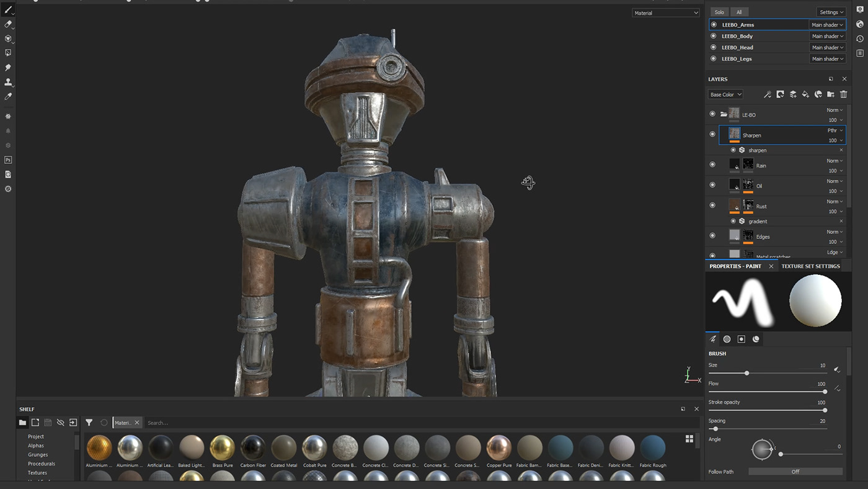868x489 pixels.
Task: Add a mask to the layer
Action: point(780,94)
